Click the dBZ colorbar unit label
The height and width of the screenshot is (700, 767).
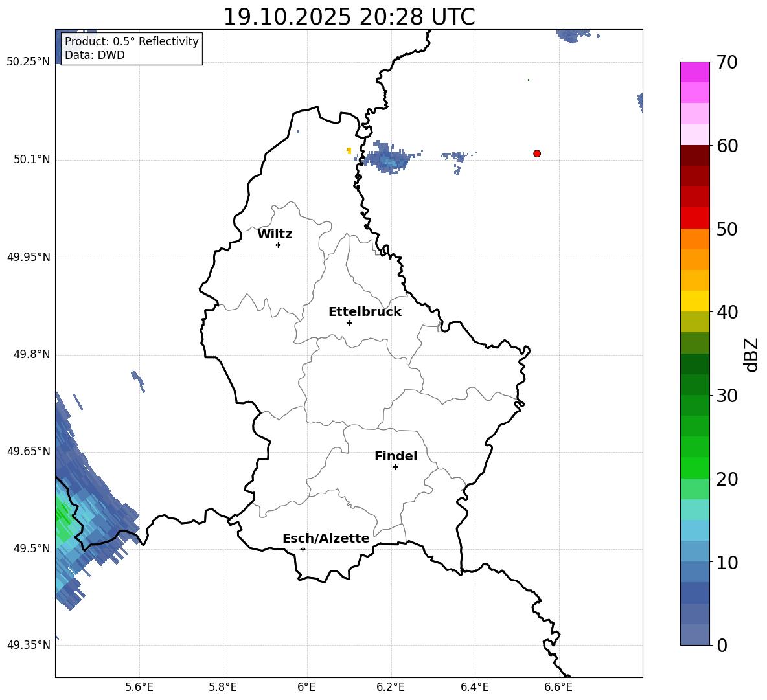point(751,354)
